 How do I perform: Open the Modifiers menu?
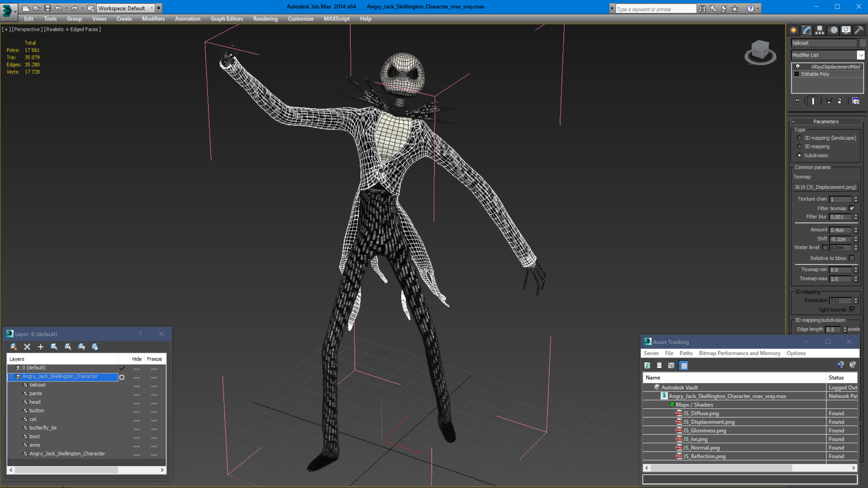click(x=153, y=19)
